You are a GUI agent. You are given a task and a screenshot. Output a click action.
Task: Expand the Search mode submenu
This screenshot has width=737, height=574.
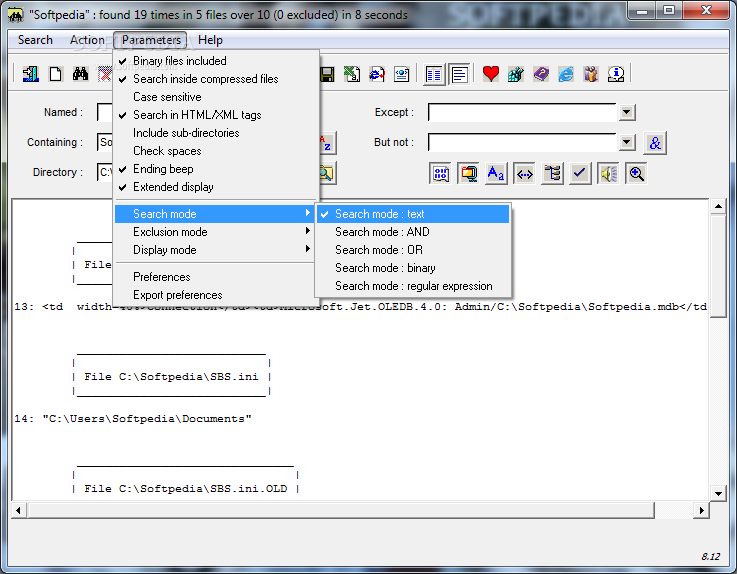tap(214, 214)
